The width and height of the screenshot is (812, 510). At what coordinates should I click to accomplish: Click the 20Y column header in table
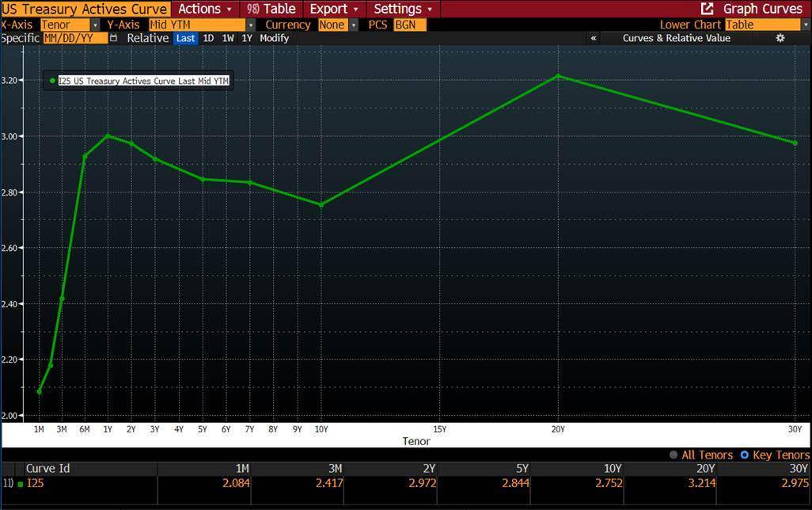click(x=705, y=469)
